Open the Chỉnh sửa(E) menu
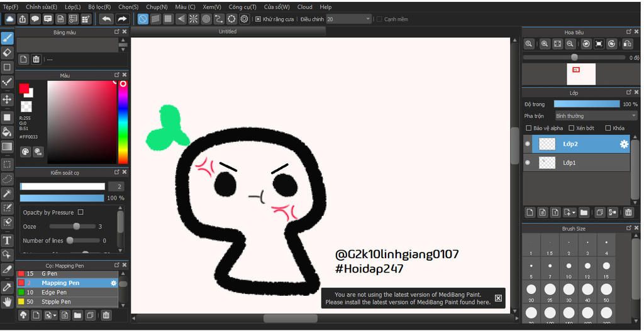The width and height of the screenshot is (644, 331). tap(42, 7)
